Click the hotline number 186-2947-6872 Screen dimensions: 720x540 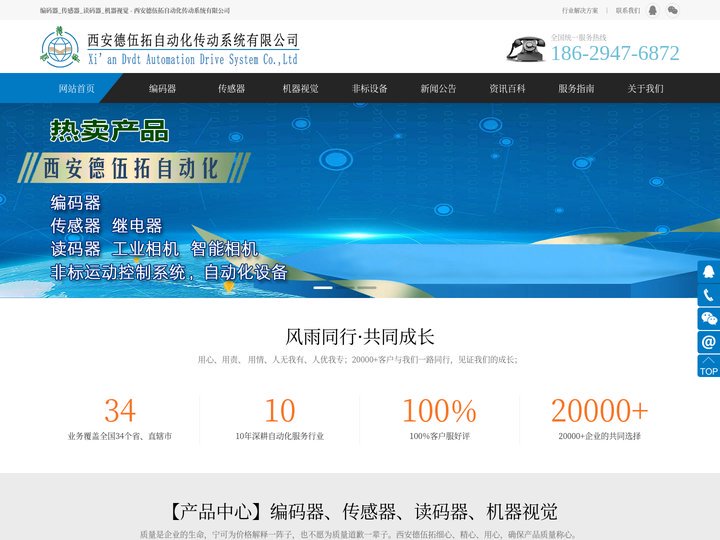coord(615,53)
